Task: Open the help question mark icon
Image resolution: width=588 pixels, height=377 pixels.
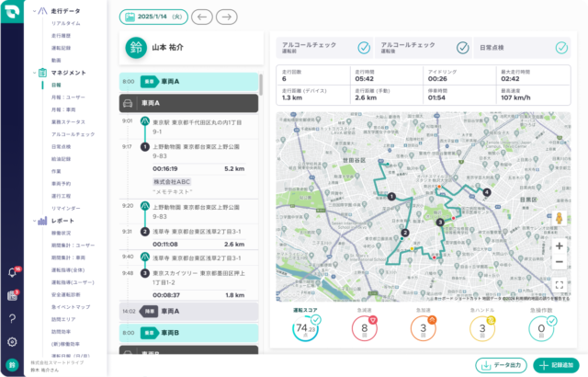Action: (12, 319)
